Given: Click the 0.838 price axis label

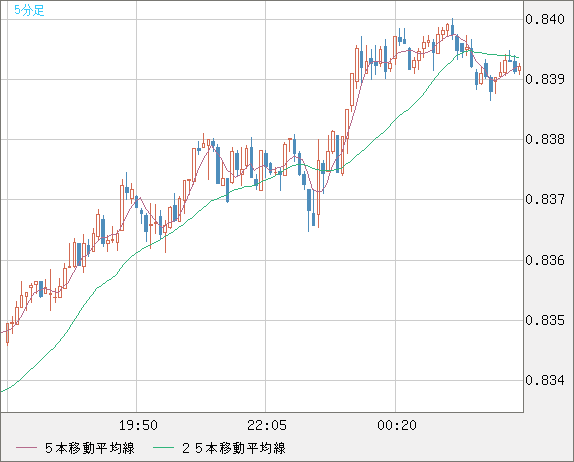Looking at the screenshot, I should pos(545,139).
